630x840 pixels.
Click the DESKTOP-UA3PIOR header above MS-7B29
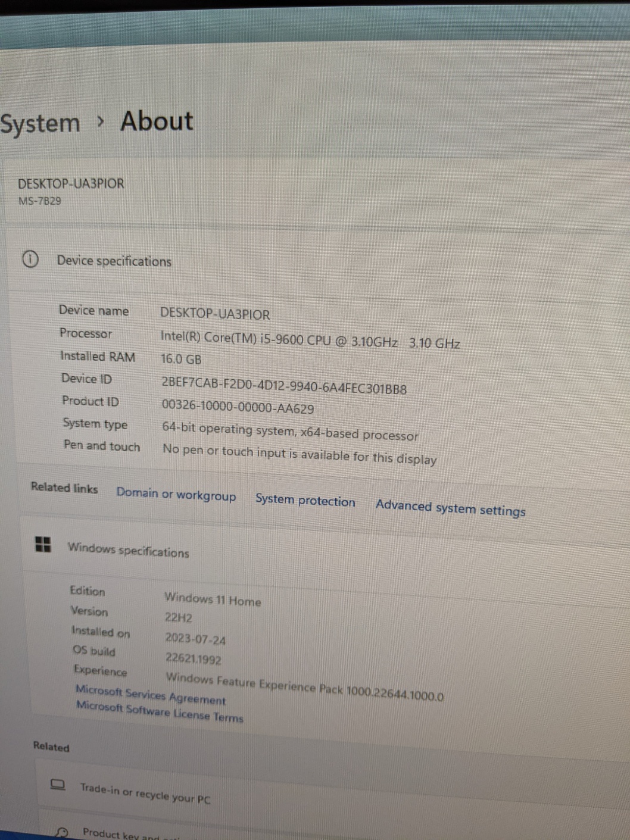(x=71, y=183)
